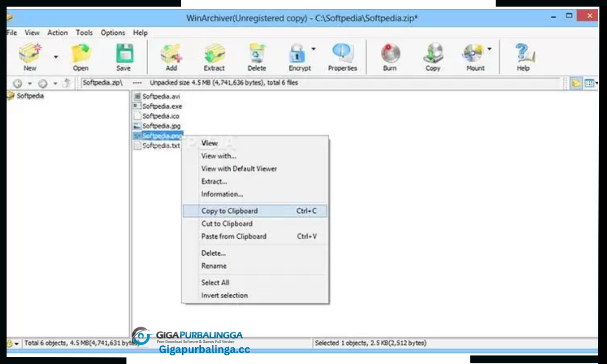Open the dropdown arrow beside New

pyautogui.click(x=56, y=57)
